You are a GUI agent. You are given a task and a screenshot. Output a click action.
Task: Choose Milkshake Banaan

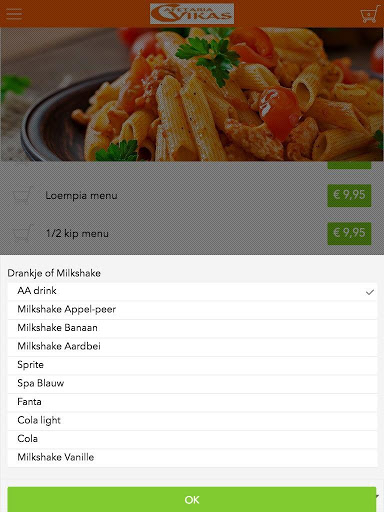192,328
